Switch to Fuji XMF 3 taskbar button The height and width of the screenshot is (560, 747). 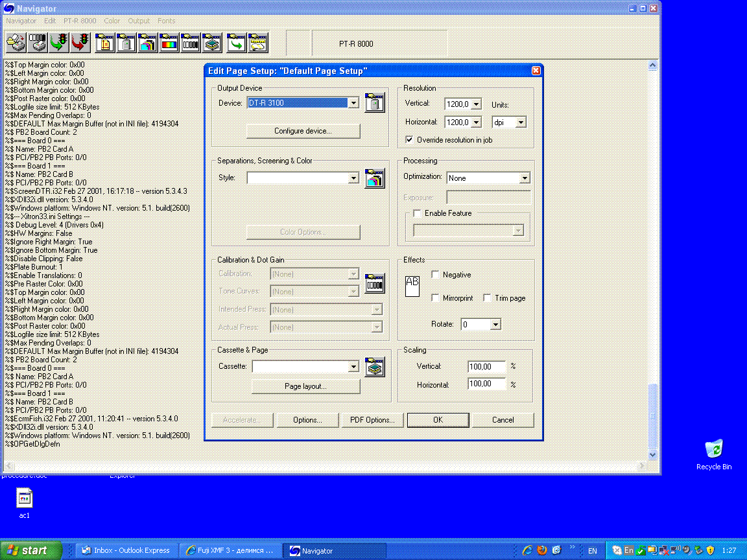click(231, 550)
